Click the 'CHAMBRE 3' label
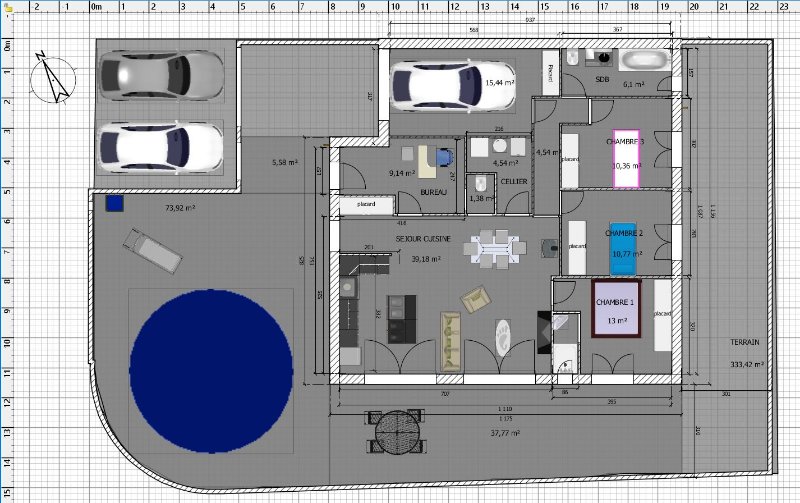 (x=625, y=142)
